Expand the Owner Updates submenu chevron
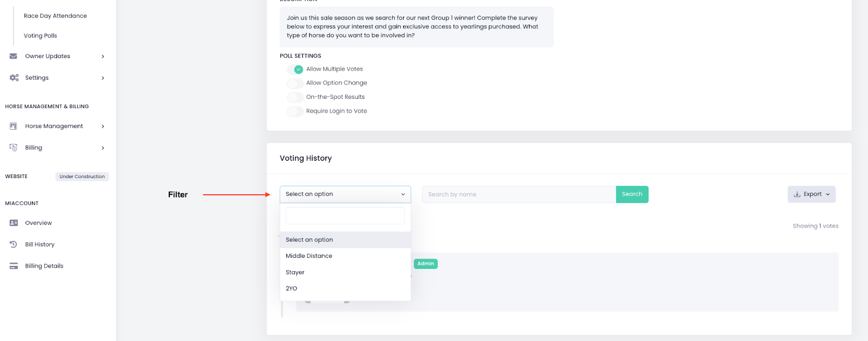 click(103, 56)
